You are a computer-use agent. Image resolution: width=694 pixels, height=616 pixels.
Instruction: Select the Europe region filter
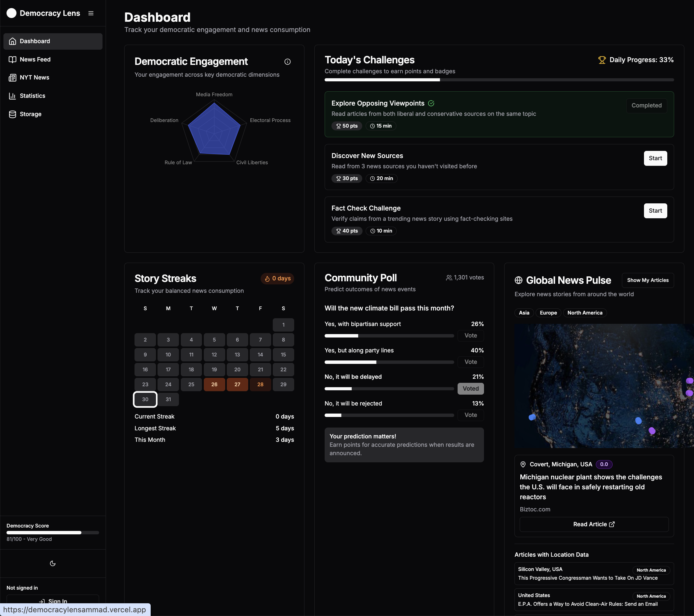(x=548, y=313)
